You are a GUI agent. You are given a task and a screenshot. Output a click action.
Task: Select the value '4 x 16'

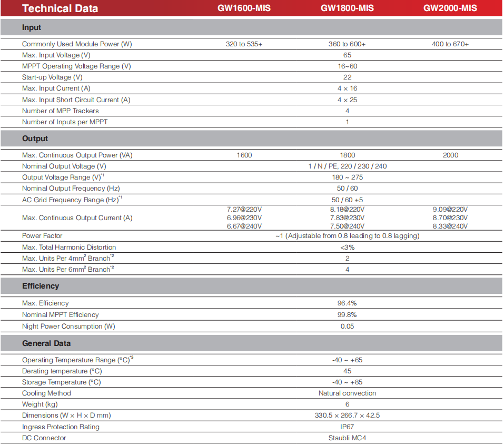click(347, 88)
